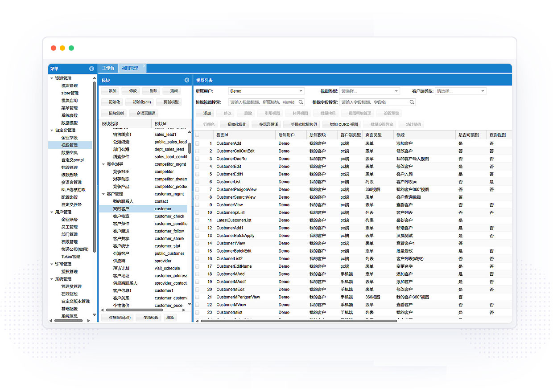Click the 手机端批量拷贝 button
The image size is (553, 392).
pos(301,124)
